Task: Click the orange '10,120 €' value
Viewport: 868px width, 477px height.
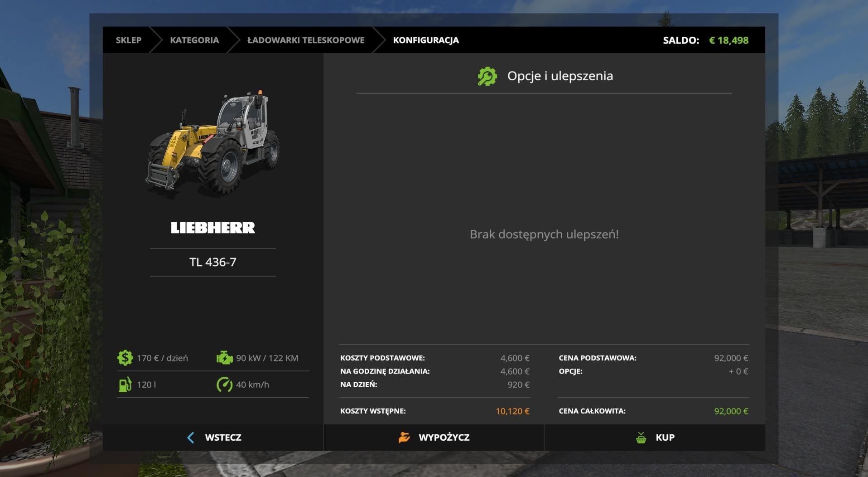Action: tap(512, 411)
